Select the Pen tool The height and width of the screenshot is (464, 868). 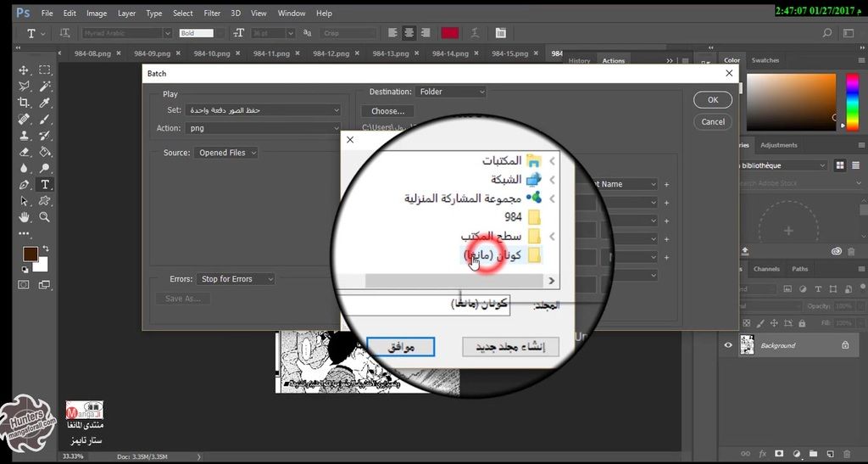click(24, 184)
